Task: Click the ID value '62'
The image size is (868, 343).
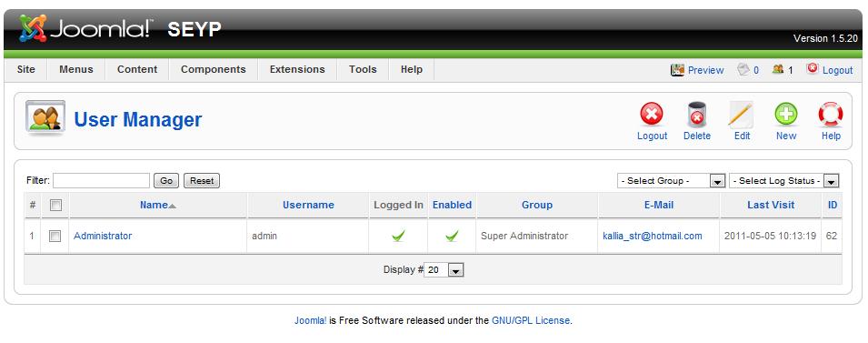Action: point(832,236)
